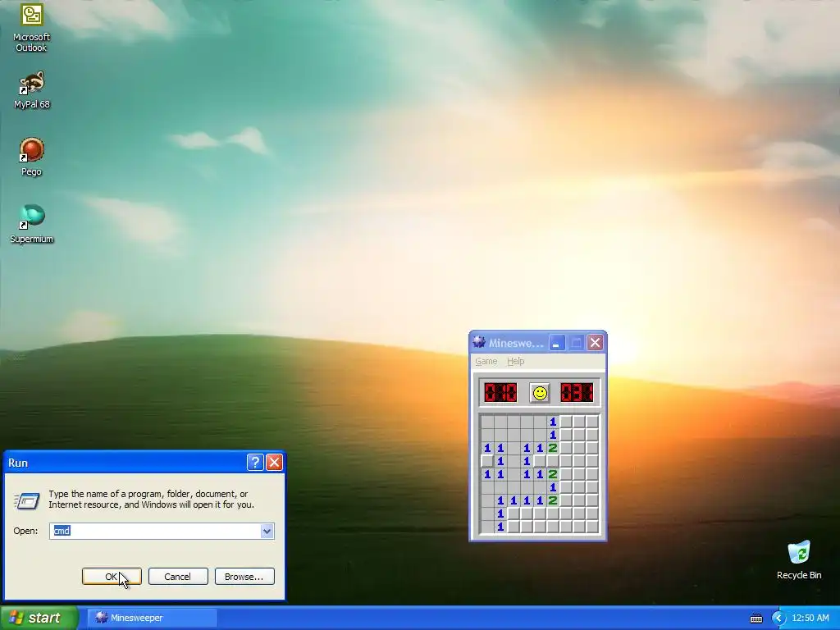The height and width of the screenshot is (630, 840).
Task: Select the MyPal 68 desktop shortcut
Action: click(x=32, y=90)
